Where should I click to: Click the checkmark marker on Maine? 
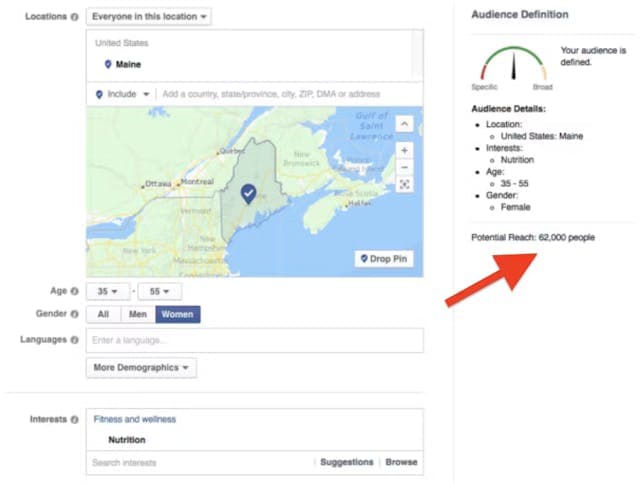(248, 192)
